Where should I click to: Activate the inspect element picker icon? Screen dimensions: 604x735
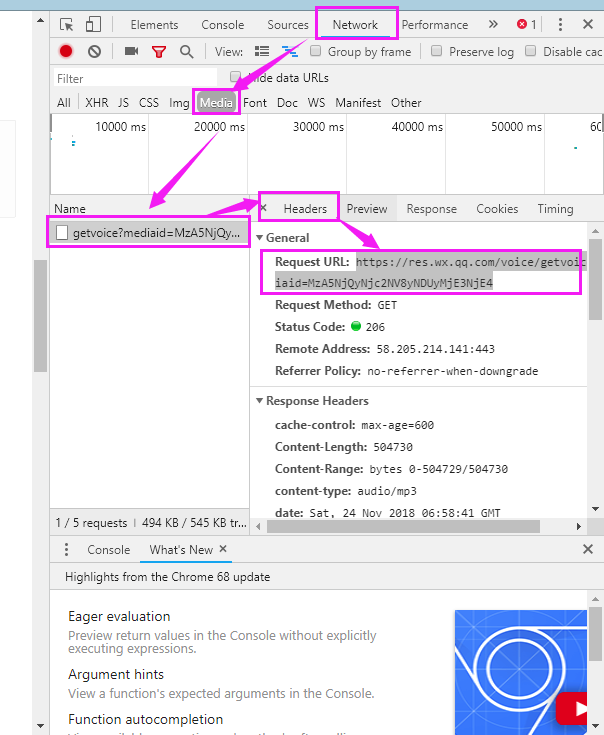(x=67, y=24)
